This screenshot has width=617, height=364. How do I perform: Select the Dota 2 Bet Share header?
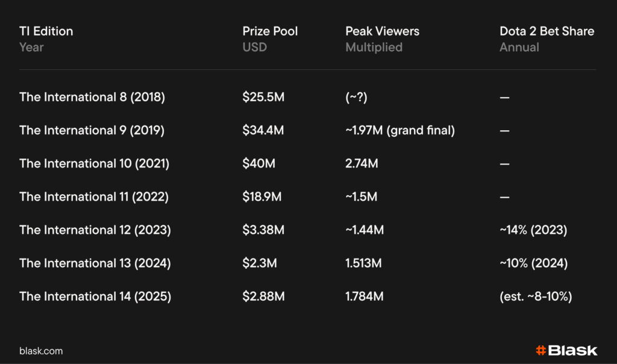[547, 31]
